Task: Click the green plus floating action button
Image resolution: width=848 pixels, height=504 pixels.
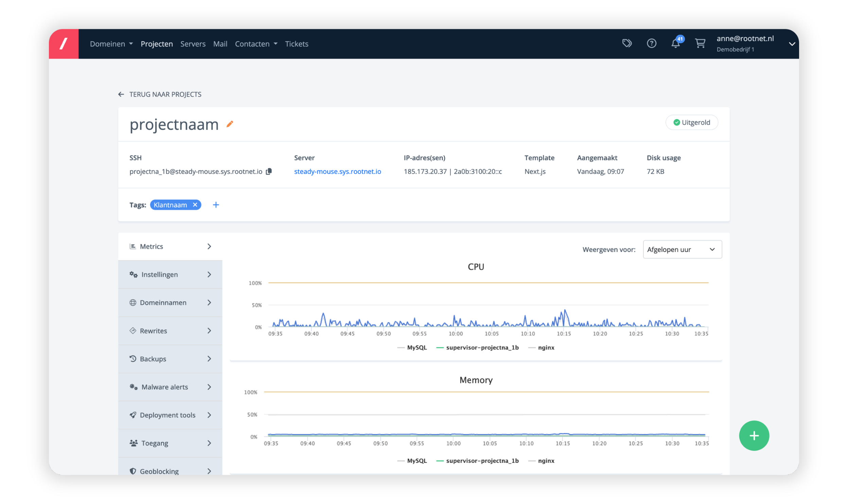Action: coord(754,436)
